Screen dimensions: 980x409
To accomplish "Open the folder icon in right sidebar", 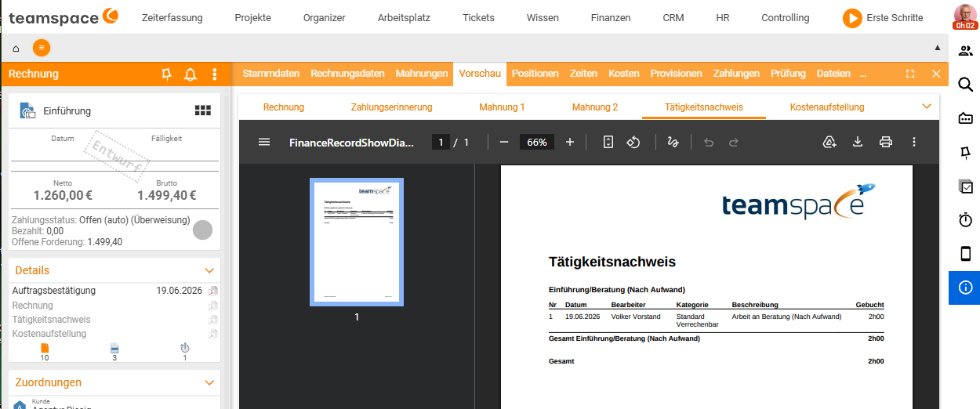I will coord(965,118).
